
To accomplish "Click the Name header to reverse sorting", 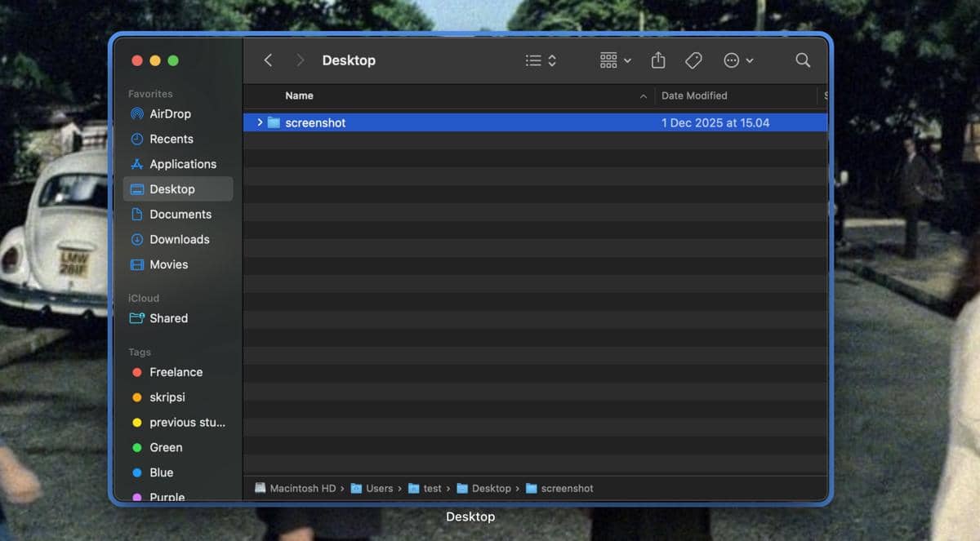I will pos(299,95).
